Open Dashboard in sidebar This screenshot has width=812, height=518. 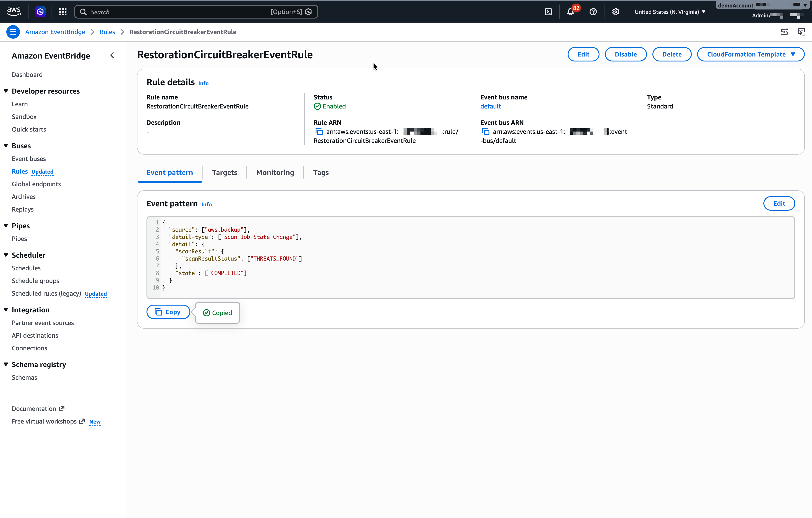pyautogui.click(x=27, y=75)
